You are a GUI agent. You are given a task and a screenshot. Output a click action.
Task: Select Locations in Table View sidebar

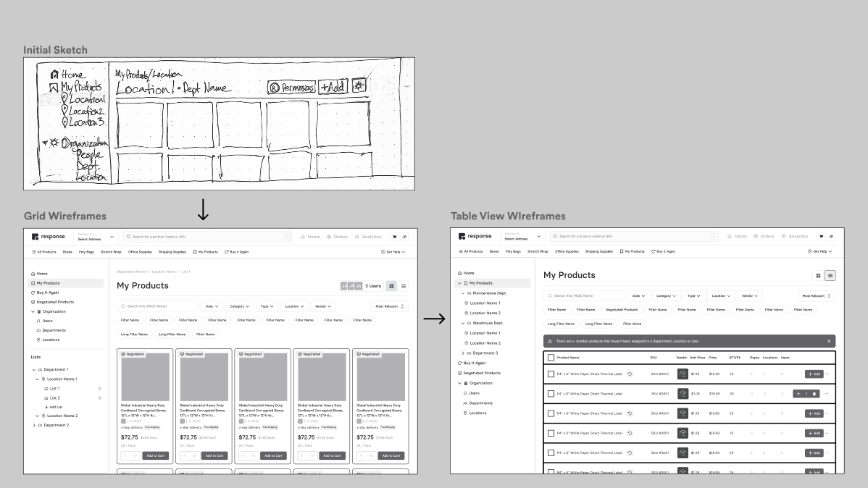tap(475, 413)
